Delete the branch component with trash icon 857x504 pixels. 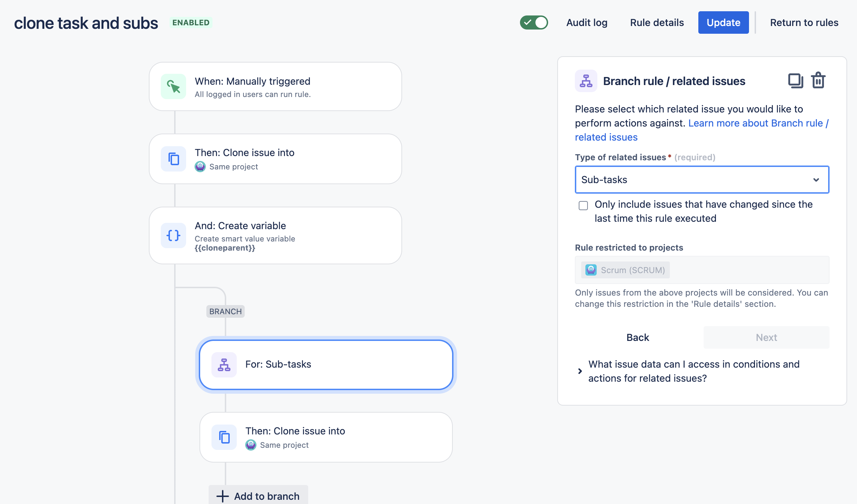[x=818, y=81]
